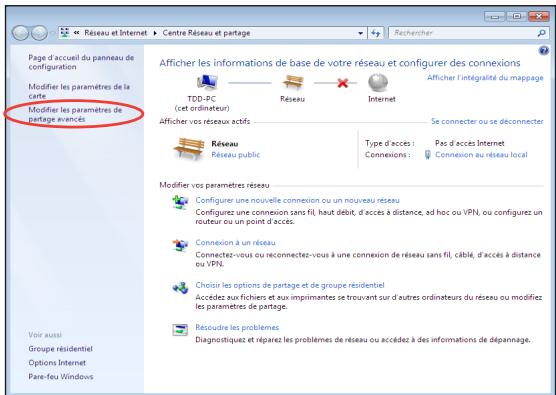
Task: Click the 'TDD-PC (cet ordinateur)' label
Action: (x=202, y=104)
